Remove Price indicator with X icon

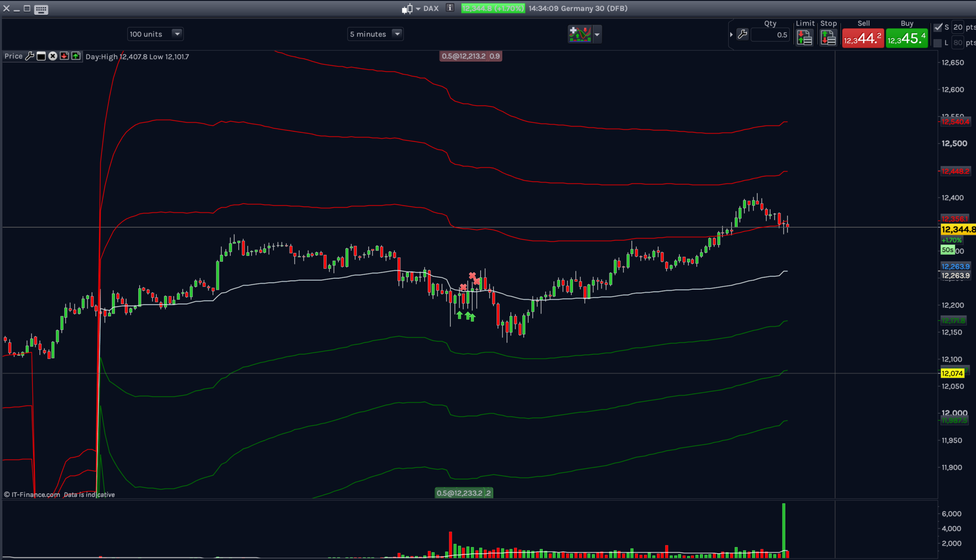(x=53, y=56)
